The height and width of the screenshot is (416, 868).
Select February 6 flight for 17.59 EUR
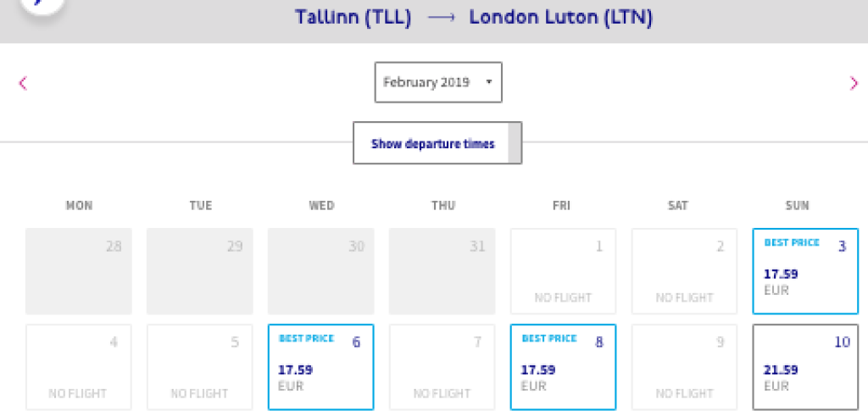tap(320, 367)
